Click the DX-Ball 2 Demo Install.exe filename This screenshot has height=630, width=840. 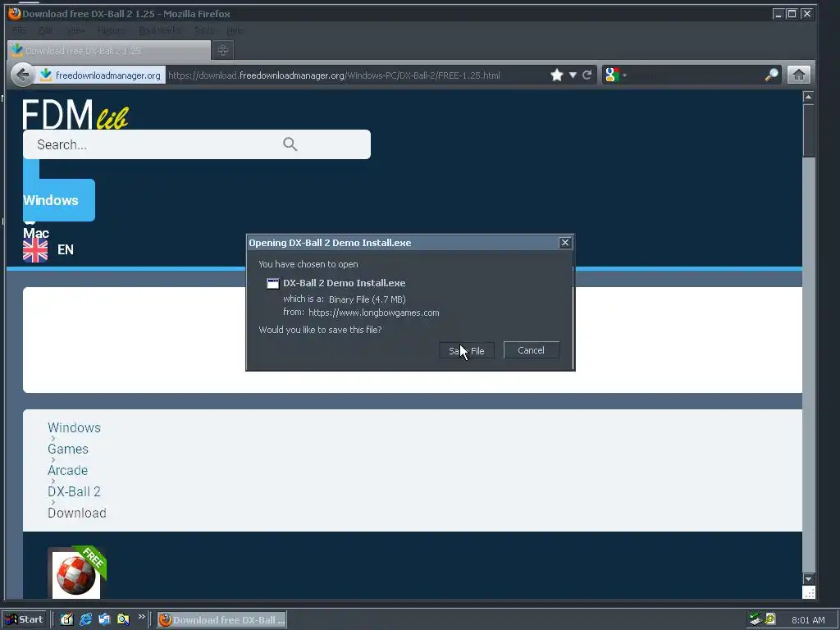tap(344, 283)
